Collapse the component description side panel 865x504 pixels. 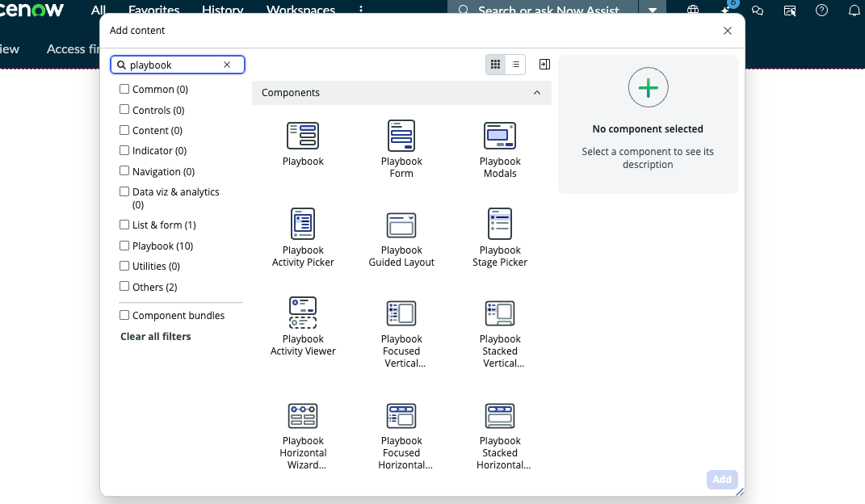[544, 65]
